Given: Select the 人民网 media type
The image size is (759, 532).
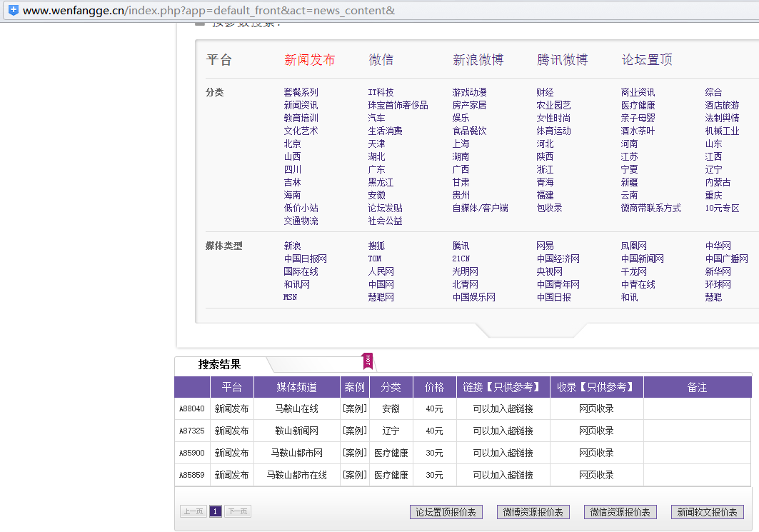Looking at the screenshot, I should (381, 271).
